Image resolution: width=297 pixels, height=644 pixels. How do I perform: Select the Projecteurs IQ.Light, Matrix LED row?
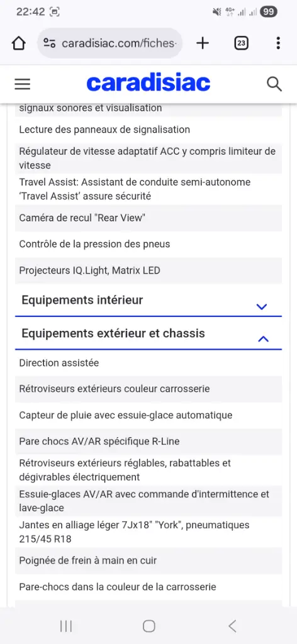click(148, 270)
